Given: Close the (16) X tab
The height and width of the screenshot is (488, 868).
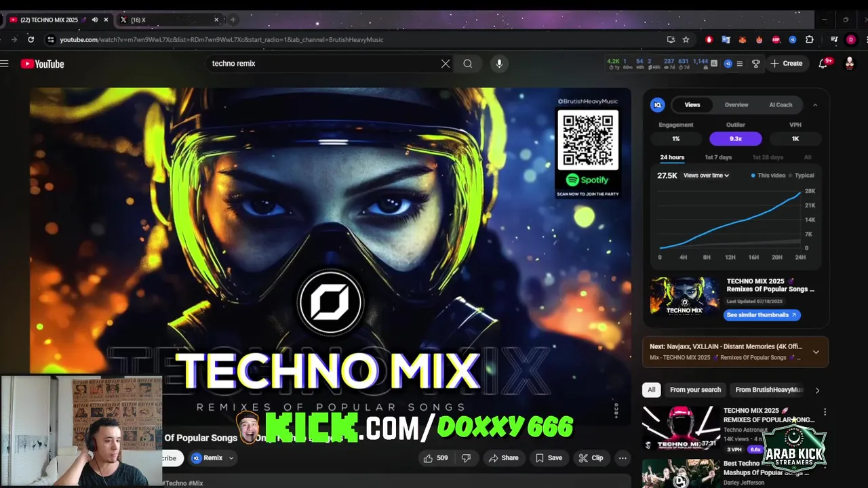Looking at the screenshot, I should click(x=216, y=20).
